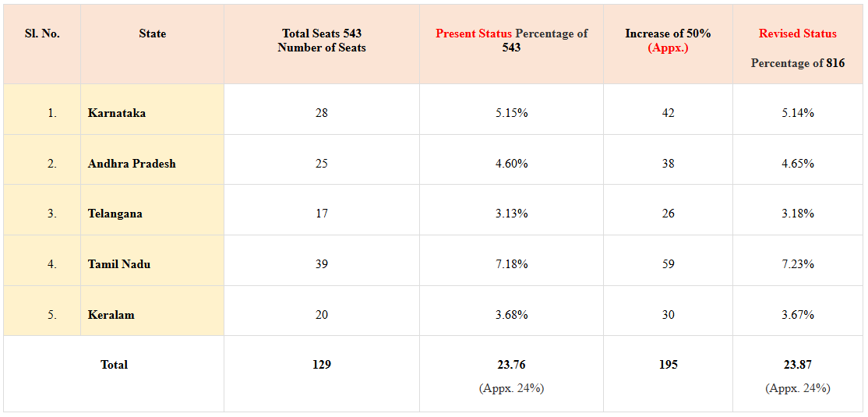Select the 'Sl. No.' header cell

(x=42, y=34)
